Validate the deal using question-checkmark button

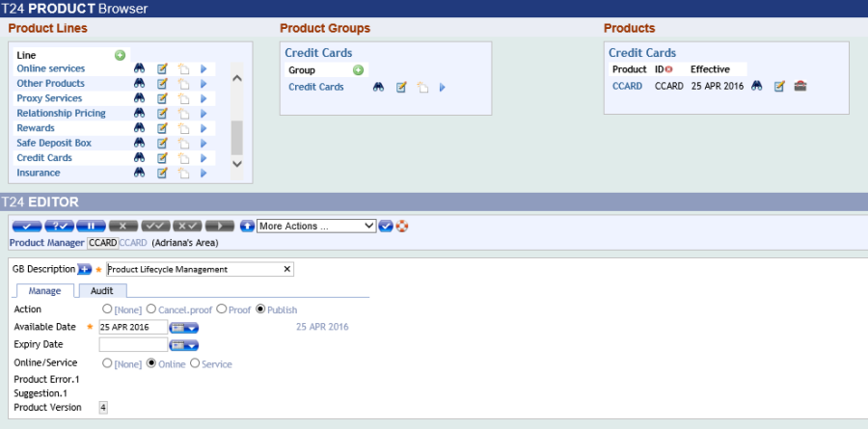pos(59,226)
